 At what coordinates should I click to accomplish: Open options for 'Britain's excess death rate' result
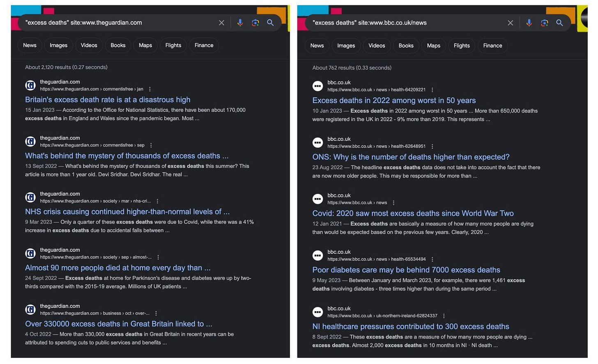point(149,89)
